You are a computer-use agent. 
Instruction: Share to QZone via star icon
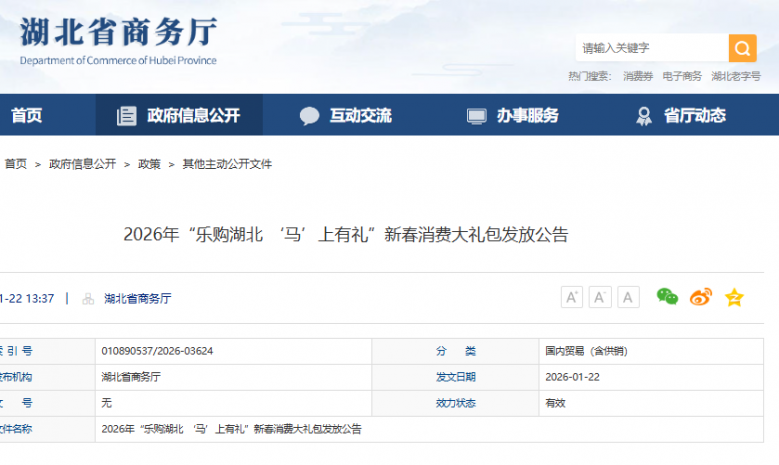(x=734, y=297)
